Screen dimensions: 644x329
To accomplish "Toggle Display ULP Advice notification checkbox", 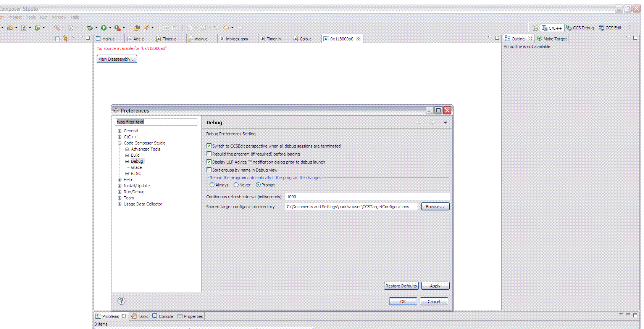I will coord(209,162).
